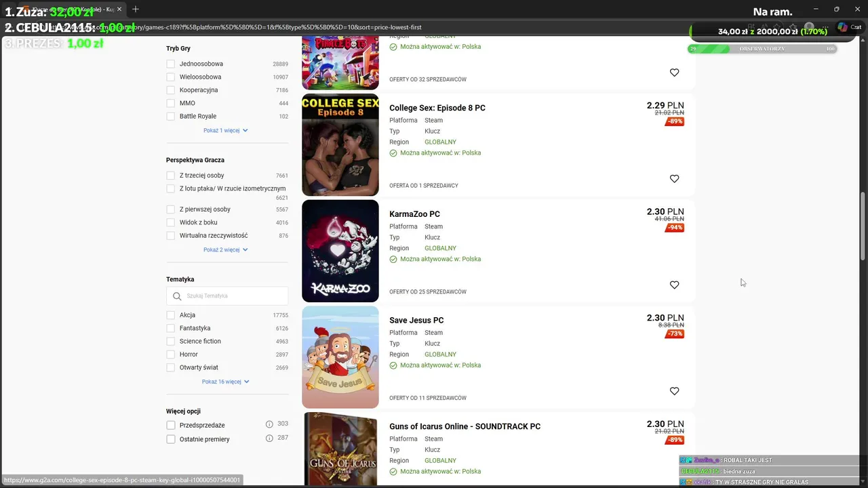868x488 pixels.
Task: Check the Wieloosobowa filter
Action: coord(171,77)
